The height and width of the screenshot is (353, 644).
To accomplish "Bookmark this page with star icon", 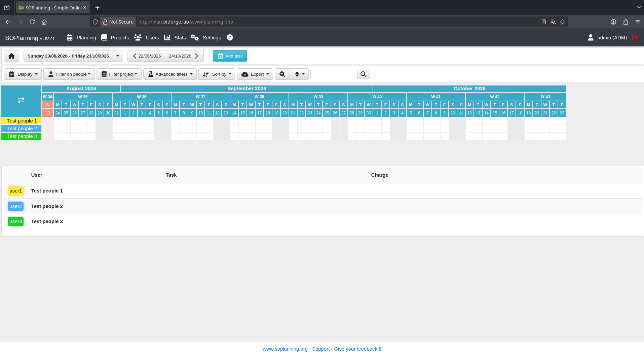I will tap(563, 22).
